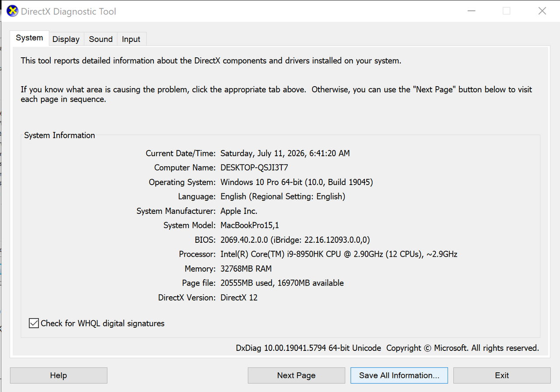
Task: Click English (Regional Setting: English) value
Action: 283,196
